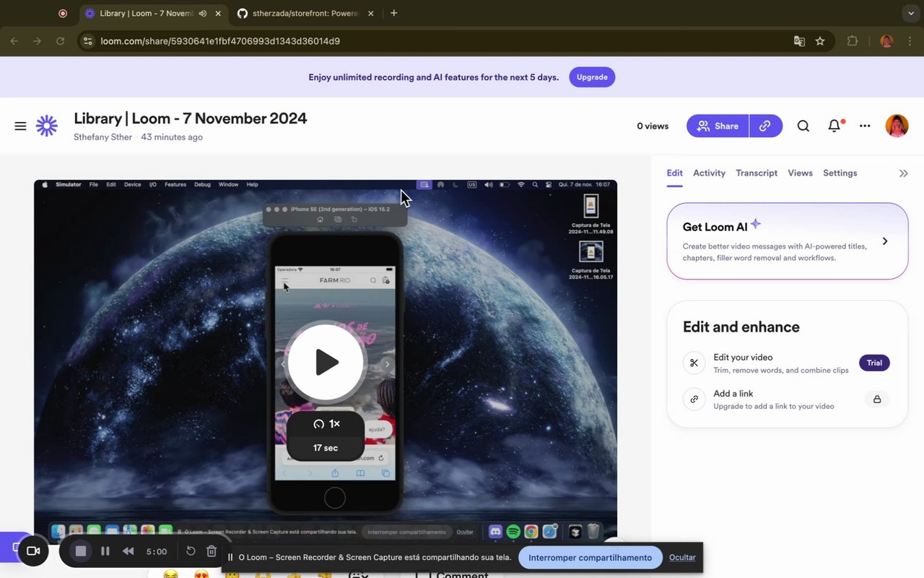Go forward in the browser
Image resolution: width=924 pixels, height=578 pixels.
coord(38,41)
